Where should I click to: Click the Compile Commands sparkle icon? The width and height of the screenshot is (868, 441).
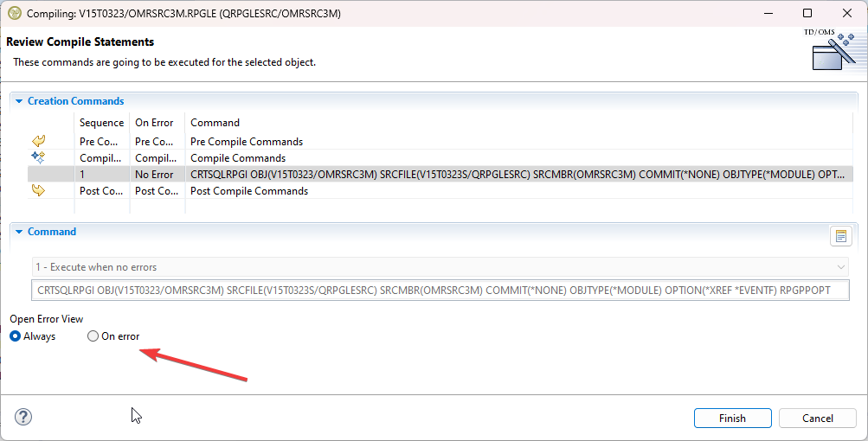(x=38, y=157)
